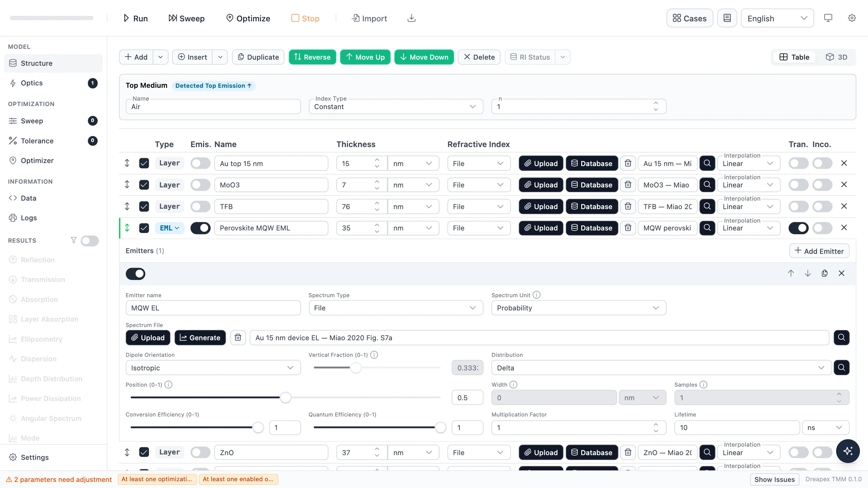
Task: Enable emission toggle for TFB layer
Action: click(200, 206)
